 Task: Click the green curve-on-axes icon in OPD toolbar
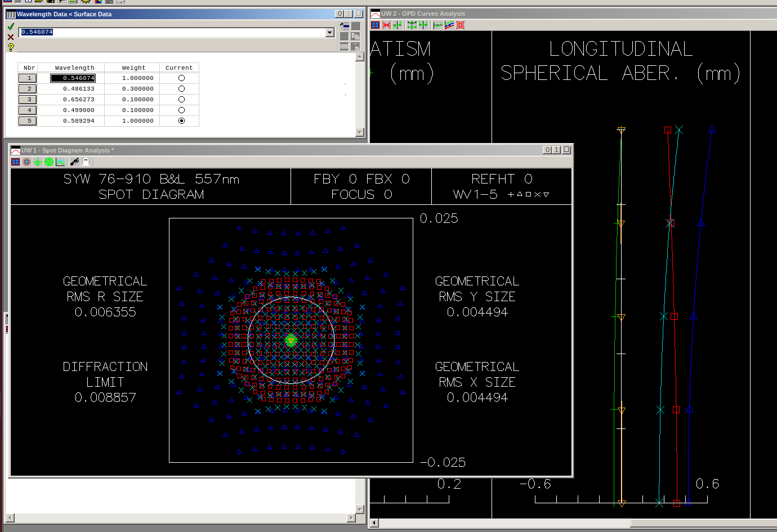click(398, 25)
